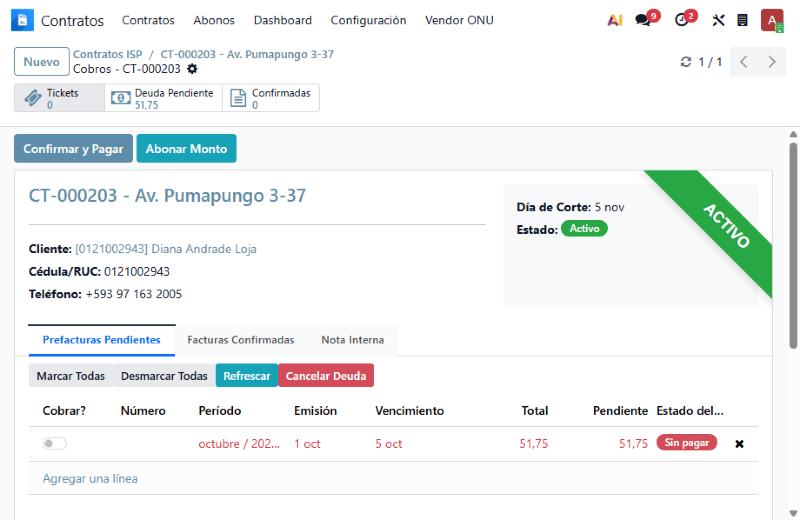This screenshot has width=800, height=520.
Task: Open the debug tools wrench icon
Action: 718,20
